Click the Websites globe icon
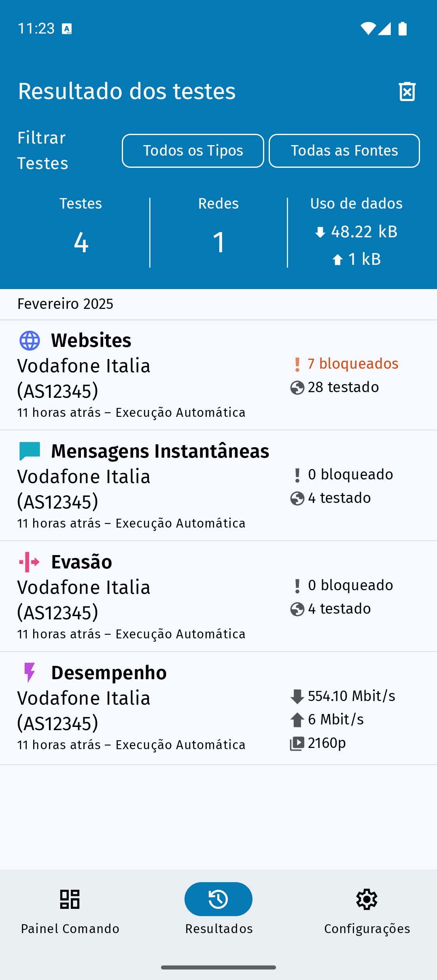This screenshot has height=980, width=437. pyautogui.click(x=30, y=340)
